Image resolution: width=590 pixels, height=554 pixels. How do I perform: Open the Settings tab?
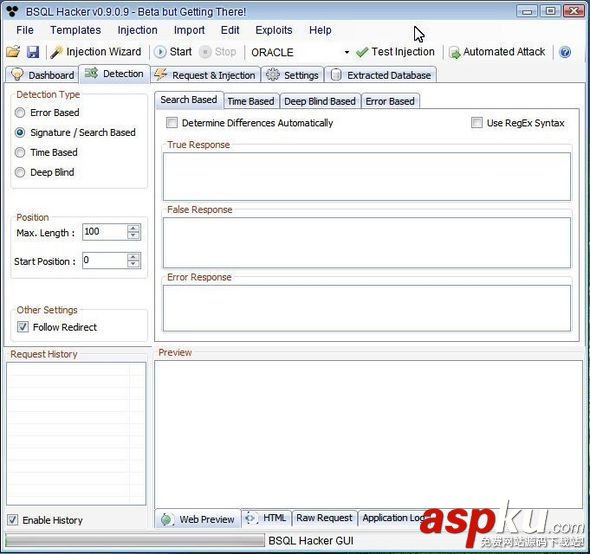pos(292,75)
